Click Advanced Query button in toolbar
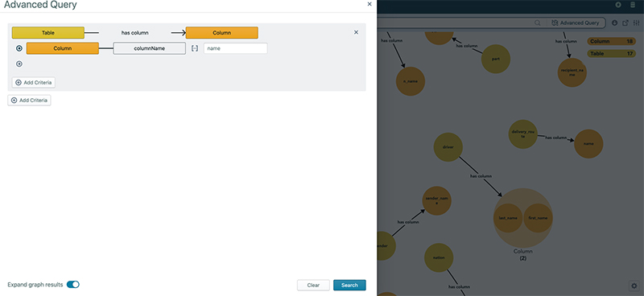The image size is (644, 296). (x=576, y=23)
